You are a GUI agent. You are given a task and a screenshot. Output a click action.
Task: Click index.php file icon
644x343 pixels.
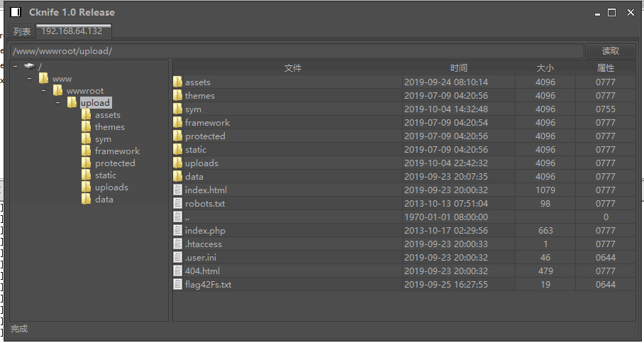[x=177, y=230]
